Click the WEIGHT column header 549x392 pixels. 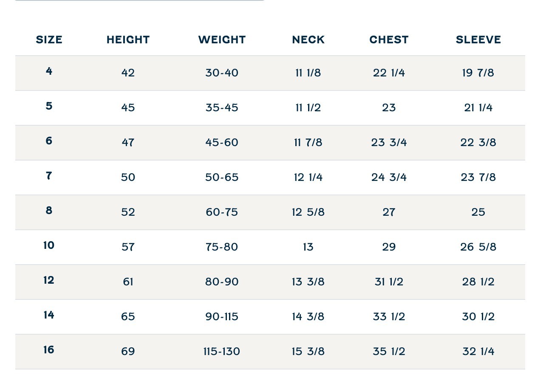(x=222, y=40)
